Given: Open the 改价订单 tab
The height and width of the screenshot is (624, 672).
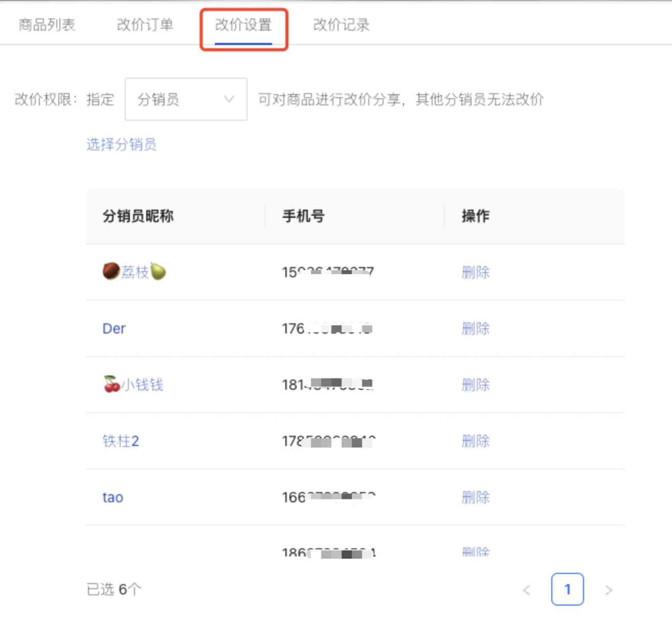Looking at the screenshot, I should [x=145, y=25].
